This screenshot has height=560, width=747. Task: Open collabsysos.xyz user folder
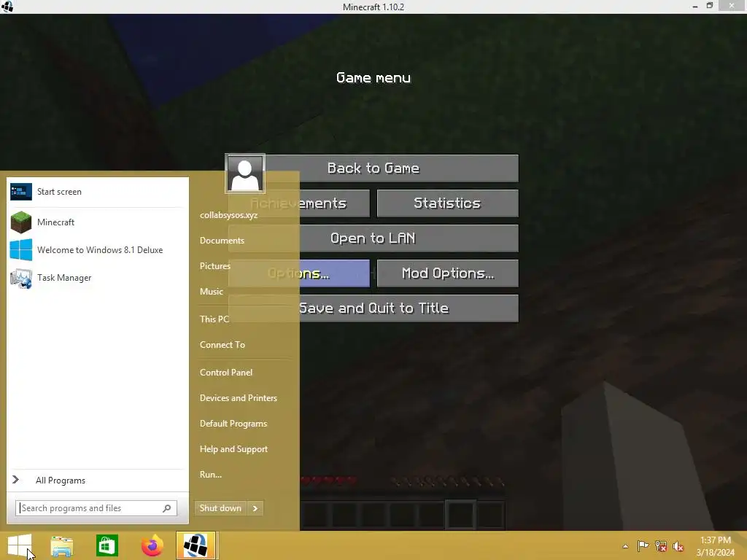click(228, 215)
